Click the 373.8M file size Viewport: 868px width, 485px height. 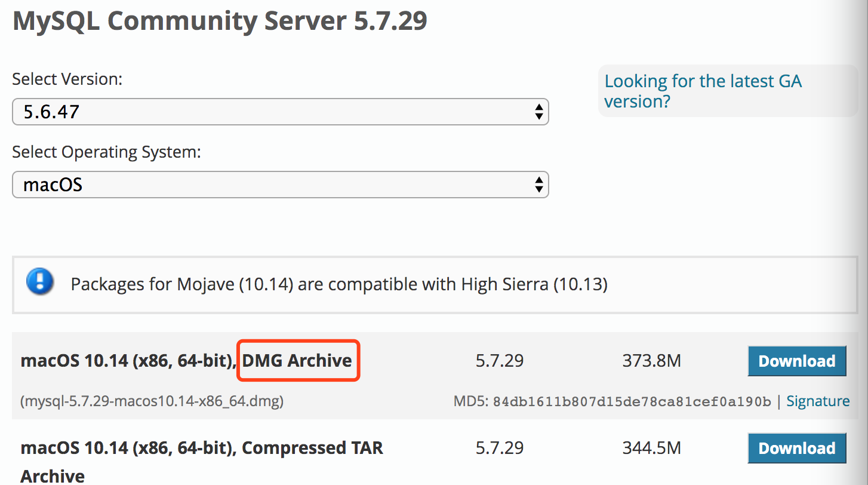tap(651, 361)
